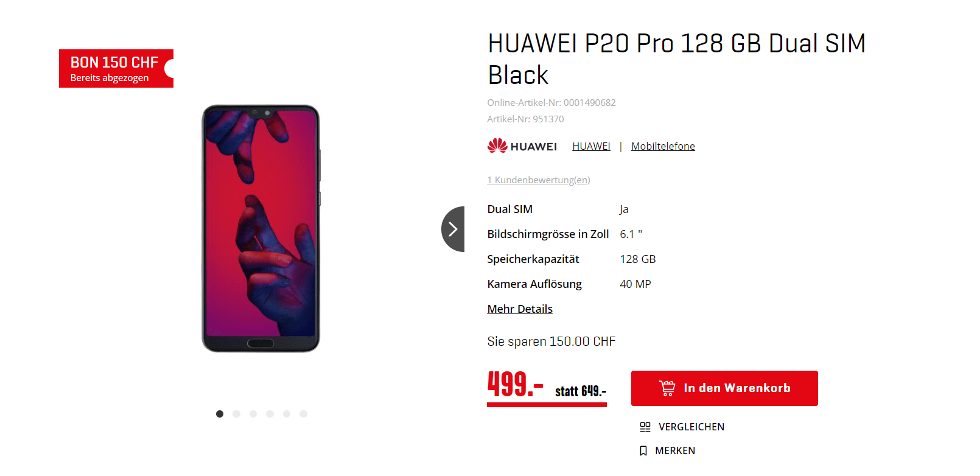Select the fourth carousel dot

pyautogui.click(x=270, y=414)
